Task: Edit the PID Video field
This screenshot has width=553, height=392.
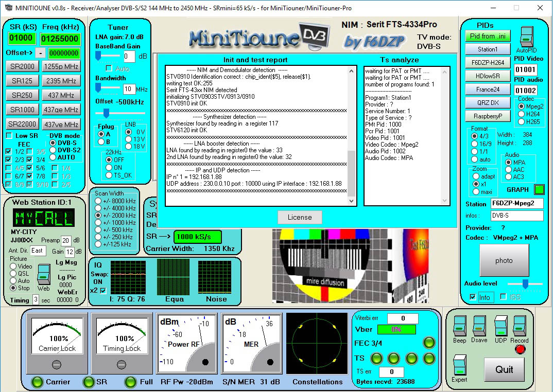Action: [x=525, y=69]
